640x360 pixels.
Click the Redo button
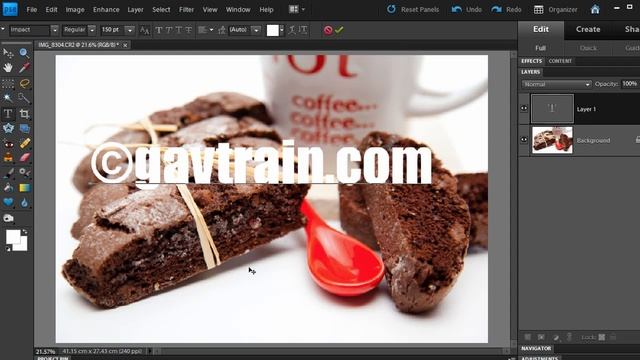coord(507,9)
